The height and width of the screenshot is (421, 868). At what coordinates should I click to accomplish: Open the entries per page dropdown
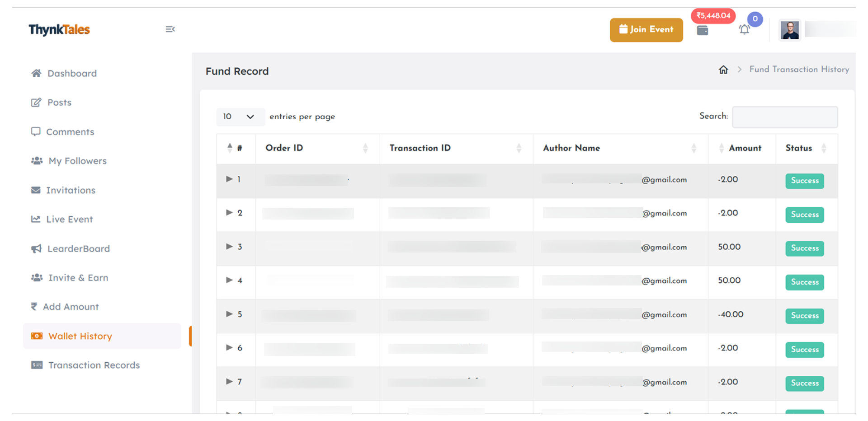[x=239, y=117]
